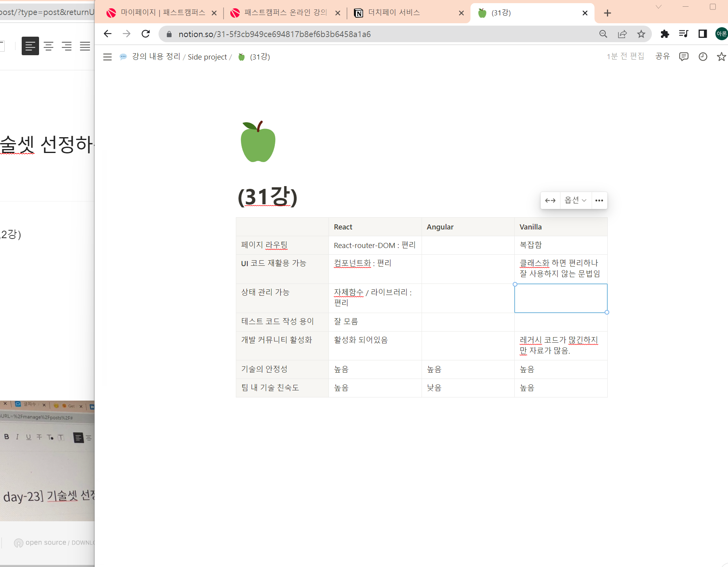728x567 pixels.
Task: Bookmark this tab with the star icon
Action: [x=641, y=34]
